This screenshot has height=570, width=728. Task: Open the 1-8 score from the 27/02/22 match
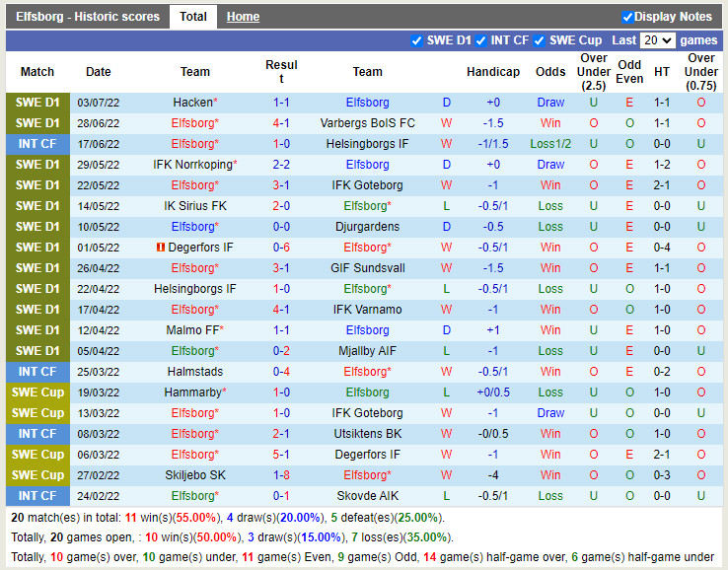[x=281, y=475]
